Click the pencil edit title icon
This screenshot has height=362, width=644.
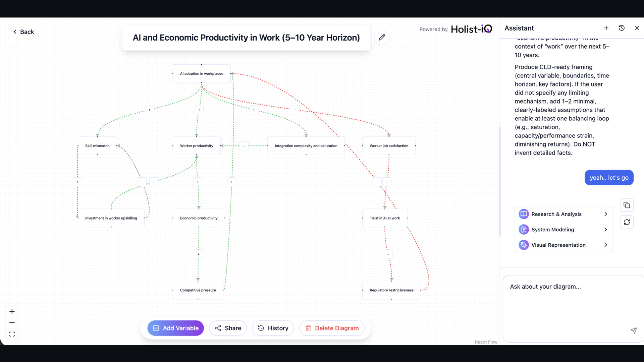(x=382, y=38)
